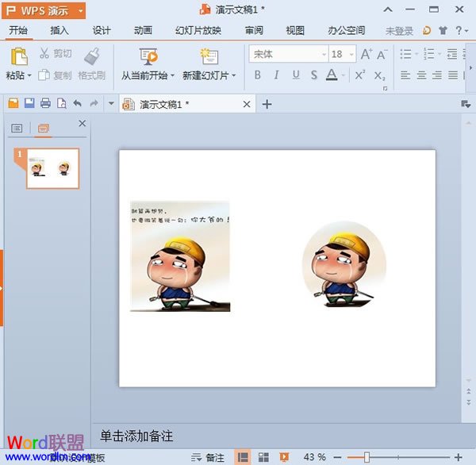Center align text
The width and height of the screenshot is (476, 465).
click(421, 75)
